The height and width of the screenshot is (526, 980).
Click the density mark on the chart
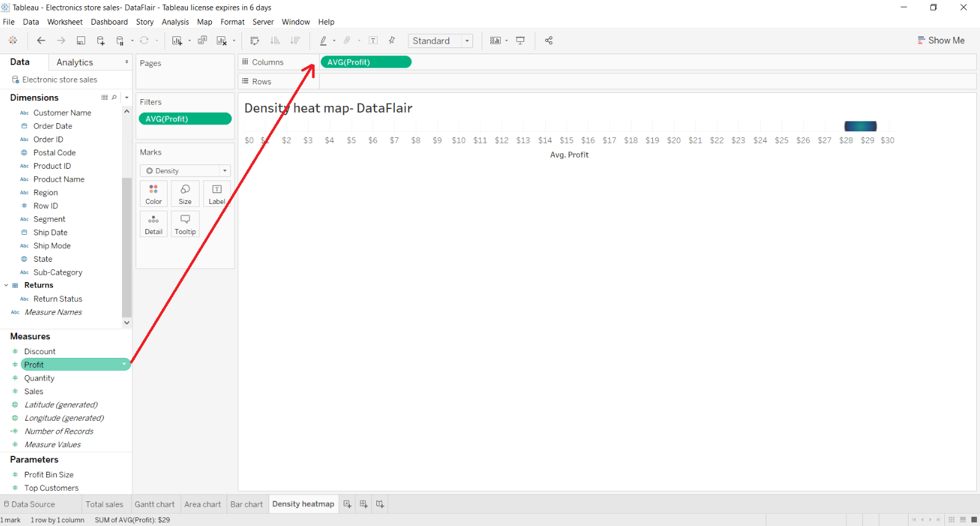click(x=861, y=126)
